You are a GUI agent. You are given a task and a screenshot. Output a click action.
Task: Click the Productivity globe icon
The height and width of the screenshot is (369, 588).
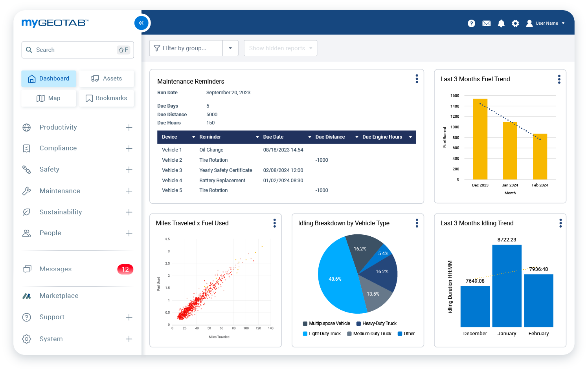point(26,127)
